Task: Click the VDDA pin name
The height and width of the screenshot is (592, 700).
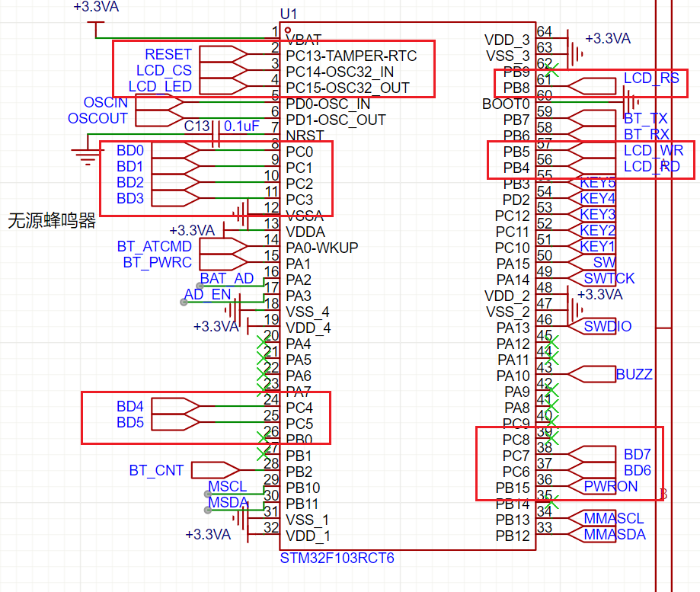Action: tap(305, 232)
